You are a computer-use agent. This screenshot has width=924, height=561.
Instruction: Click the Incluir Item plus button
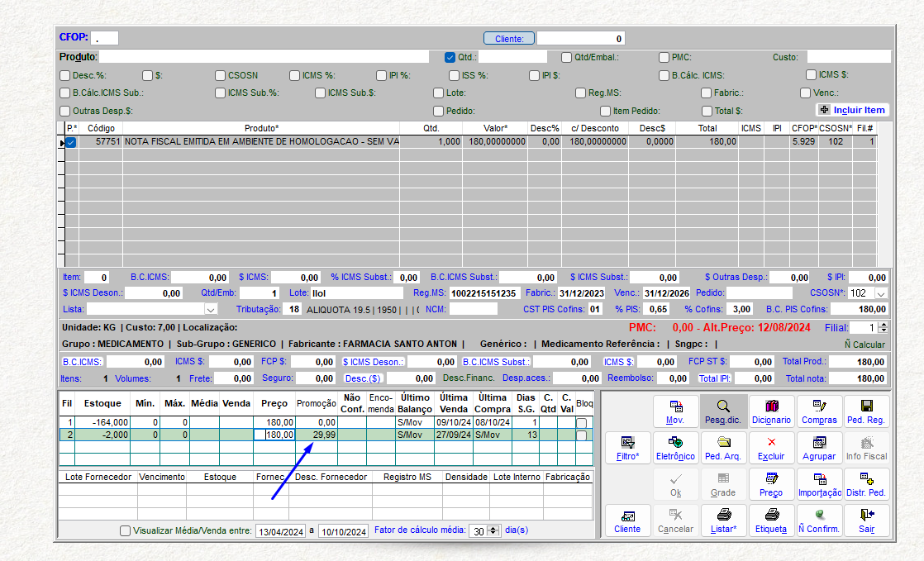[x=853, y=110]
